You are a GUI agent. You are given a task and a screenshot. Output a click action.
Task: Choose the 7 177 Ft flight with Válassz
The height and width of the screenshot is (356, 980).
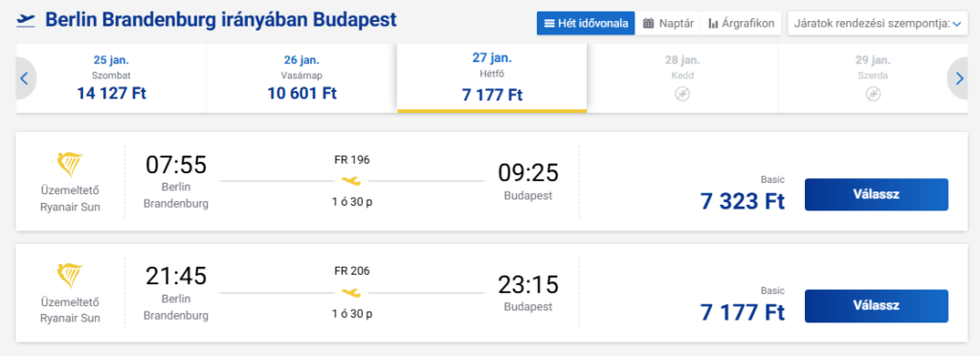click(877, 306)
